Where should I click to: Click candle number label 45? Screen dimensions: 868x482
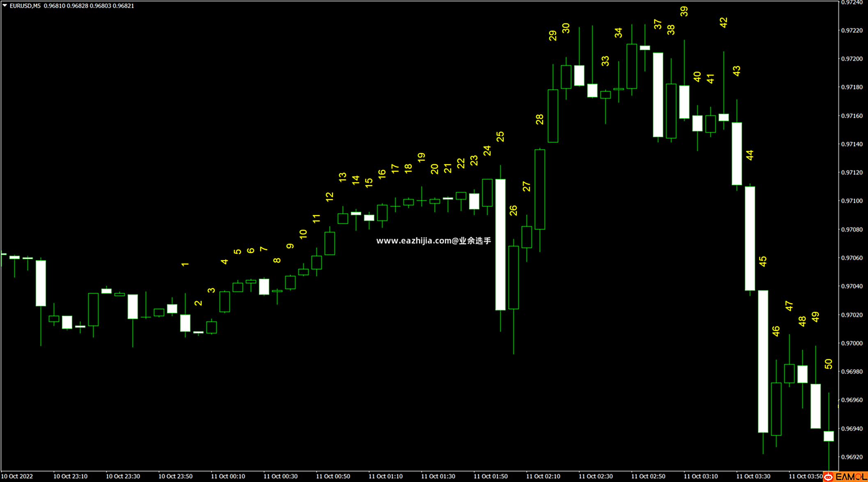click(x=763, y=262)
